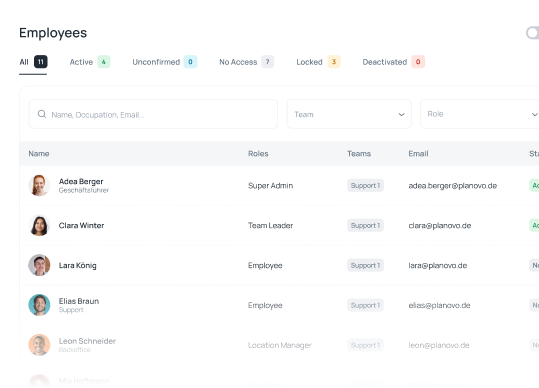Viewport: 539px width, 388px height.
Task: Toggle the switch beside Employees header
Action: [x=532, y=33]
